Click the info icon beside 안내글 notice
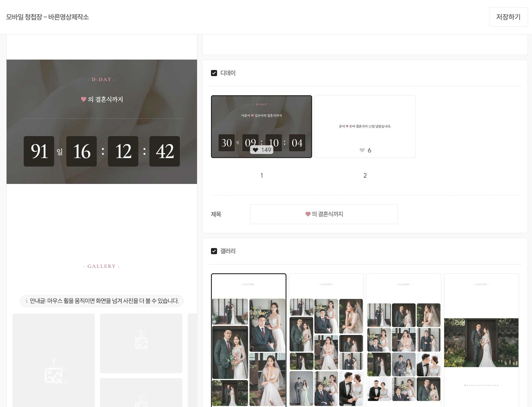 27,301
